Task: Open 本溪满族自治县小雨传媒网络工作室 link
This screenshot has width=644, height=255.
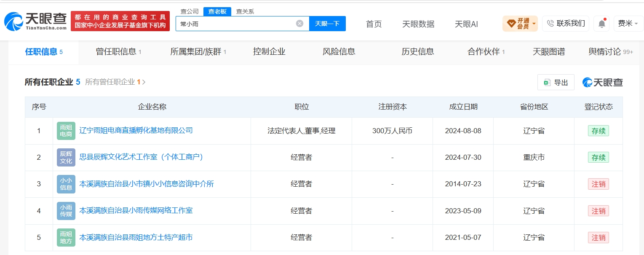Action: click(x=136, y=210)
